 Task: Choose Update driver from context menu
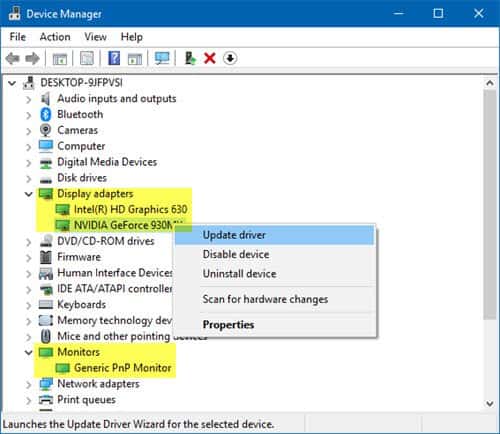tap(275, 235)
